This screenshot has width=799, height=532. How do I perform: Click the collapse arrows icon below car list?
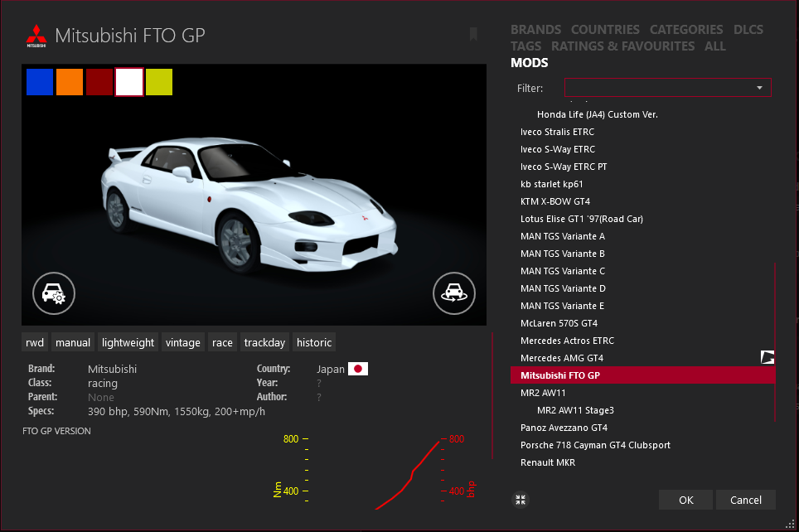(x=520, y=500)
